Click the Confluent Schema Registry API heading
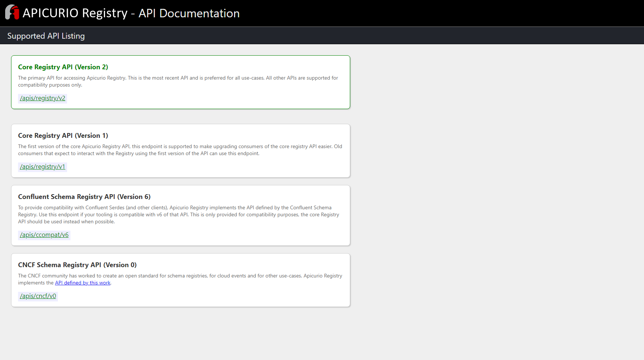Image resolution: width=644 pixels, height=360 pixels. (x=84, y=196)
